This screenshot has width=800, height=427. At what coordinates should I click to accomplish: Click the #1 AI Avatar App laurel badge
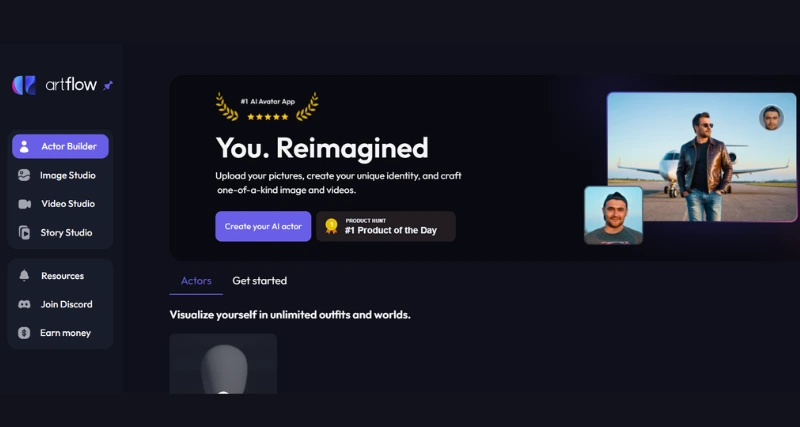point(267,107)
